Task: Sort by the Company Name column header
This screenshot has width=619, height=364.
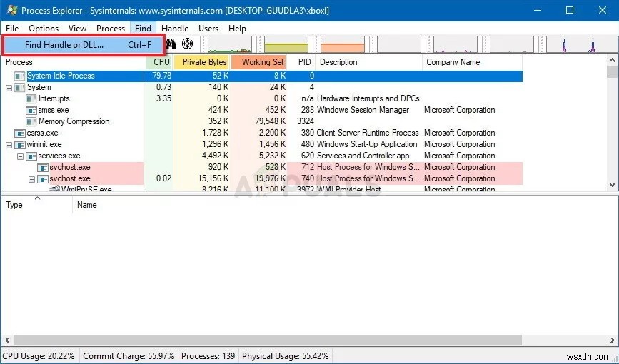Action: point(473,62)
